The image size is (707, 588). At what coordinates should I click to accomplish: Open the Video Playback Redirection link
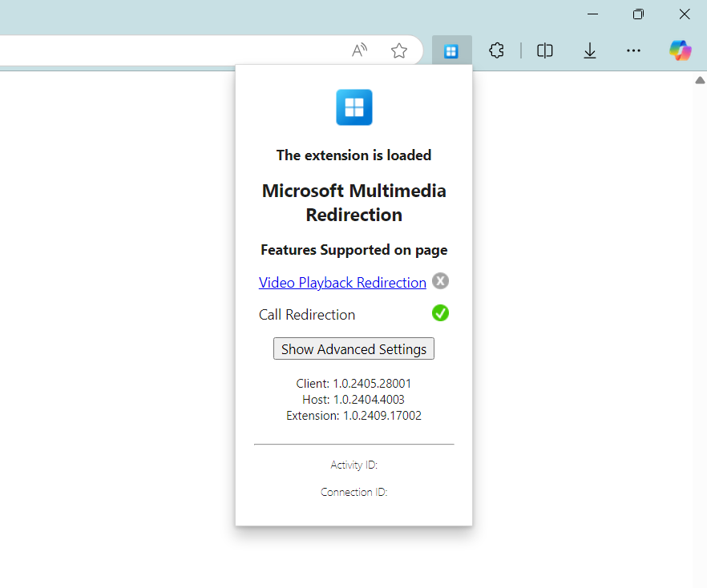pyautogui.click(x=342, y=282)
